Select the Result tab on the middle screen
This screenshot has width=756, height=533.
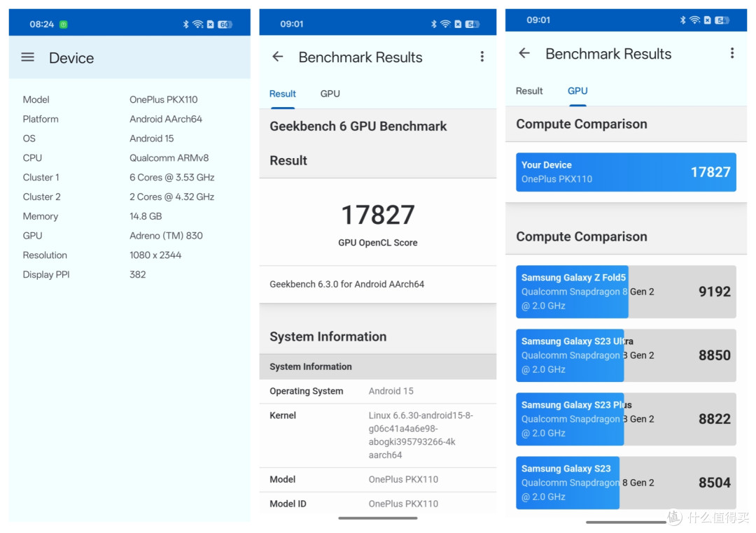pyautogui.click(x=283, y=94)
